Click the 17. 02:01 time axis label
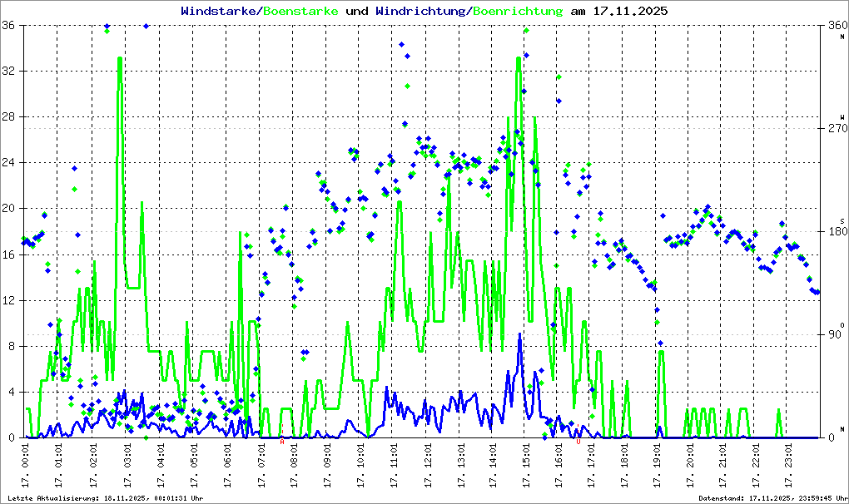 coord(92,466)
